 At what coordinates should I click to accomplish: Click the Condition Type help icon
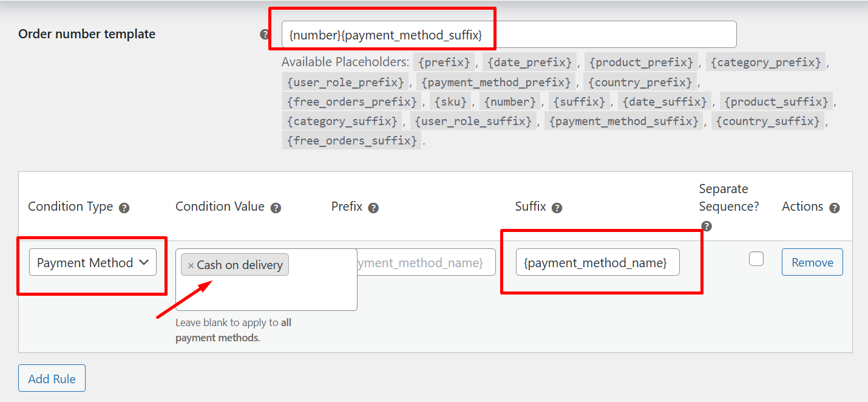pos(124,207)
